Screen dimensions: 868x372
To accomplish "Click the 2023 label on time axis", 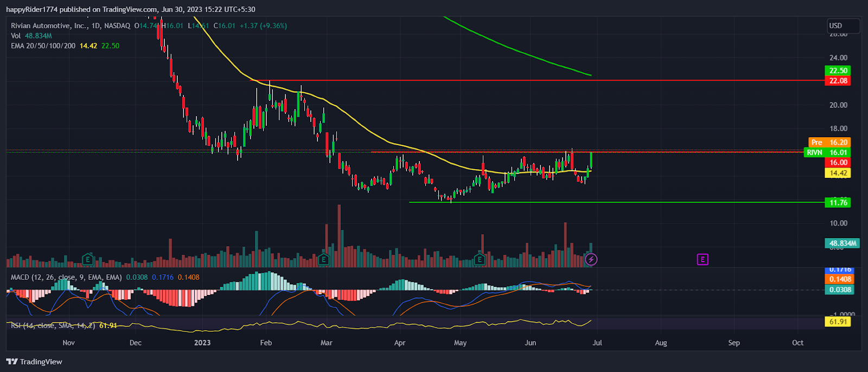I will [202, 343].
